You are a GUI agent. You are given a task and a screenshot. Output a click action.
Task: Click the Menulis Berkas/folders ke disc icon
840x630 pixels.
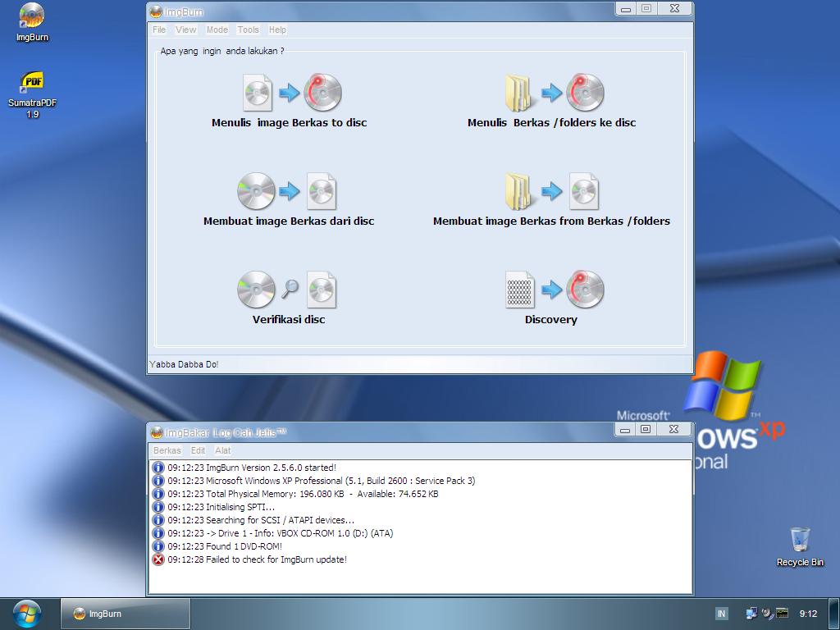click(555, 93)
